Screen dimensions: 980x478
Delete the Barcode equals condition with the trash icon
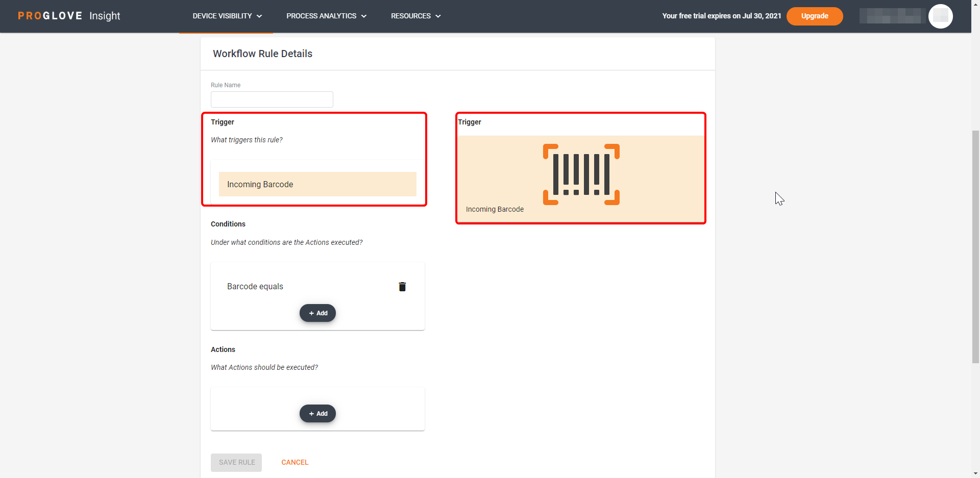(x=402, y=287)
